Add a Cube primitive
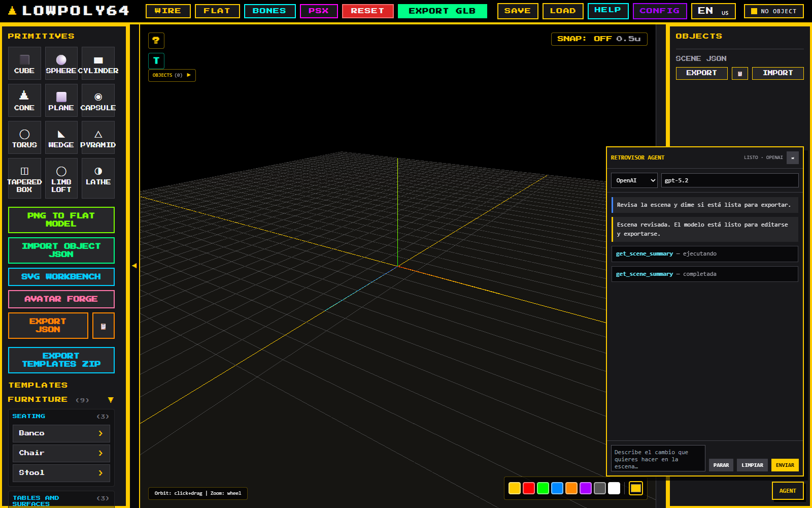Viewport: 812px width, 508px height. coord(24,63)
